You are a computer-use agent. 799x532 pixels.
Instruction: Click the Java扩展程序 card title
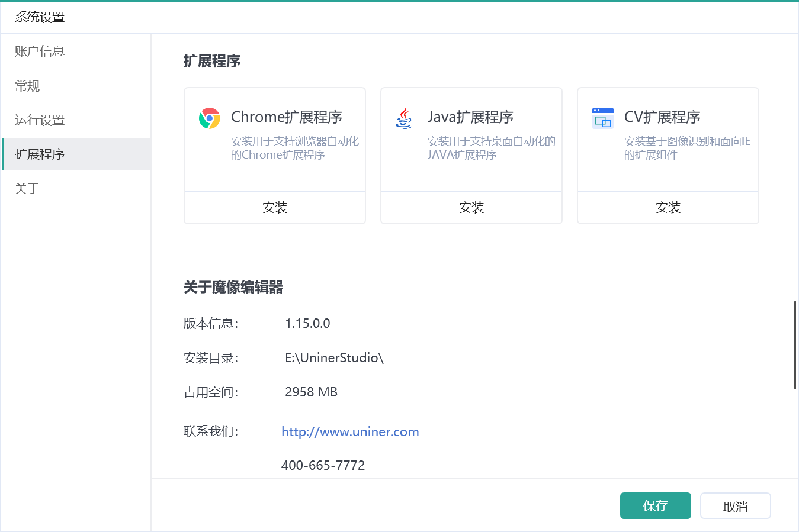(470, 117)
